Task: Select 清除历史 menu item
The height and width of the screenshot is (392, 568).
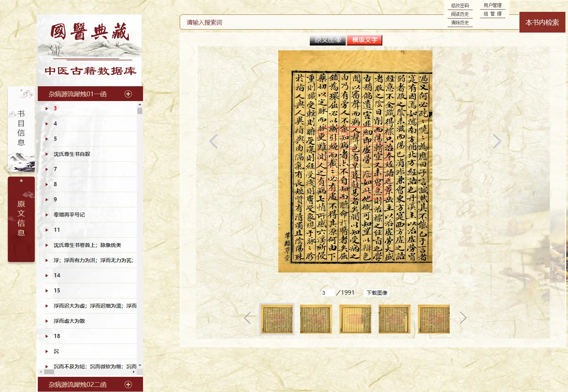Action: pyautogui.click(x=460, y=23)
